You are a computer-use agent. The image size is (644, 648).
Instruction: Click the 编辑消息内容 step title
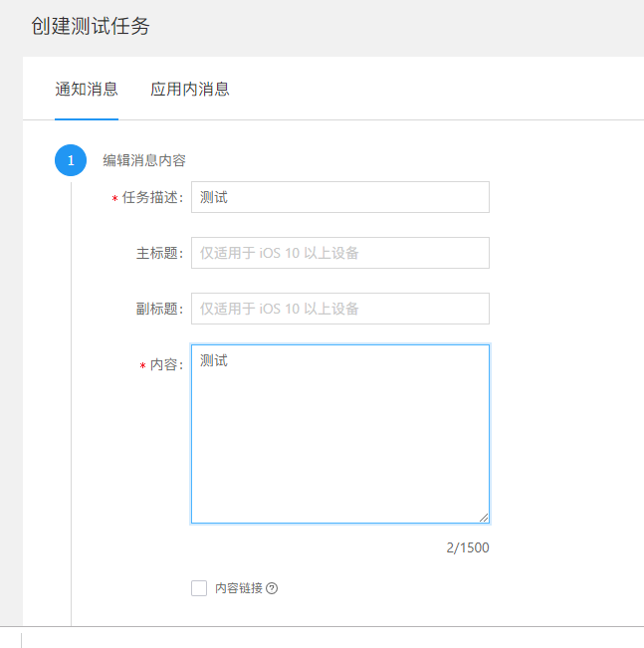coord(144,160)
